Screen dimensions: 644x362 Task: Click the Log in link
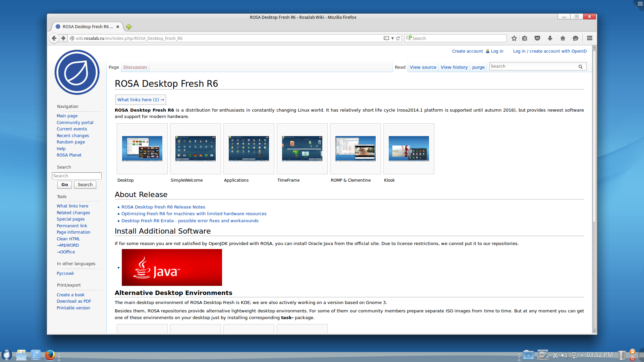[497, 51]
